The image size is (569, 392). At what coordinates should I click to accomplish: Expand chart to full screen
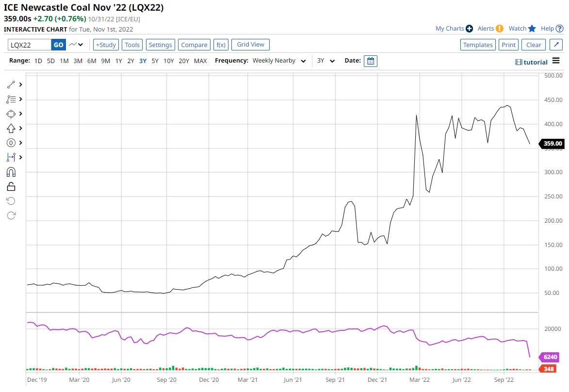click(556, 45)
